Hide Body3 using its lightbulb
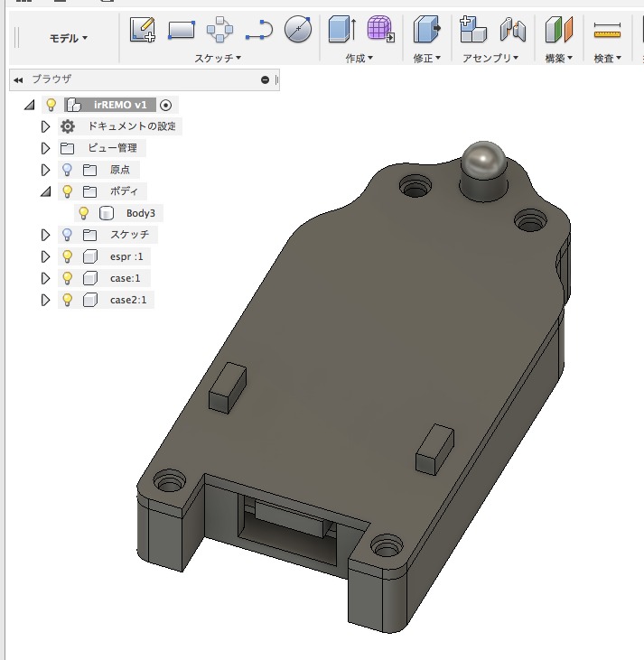 click(84, 214)
